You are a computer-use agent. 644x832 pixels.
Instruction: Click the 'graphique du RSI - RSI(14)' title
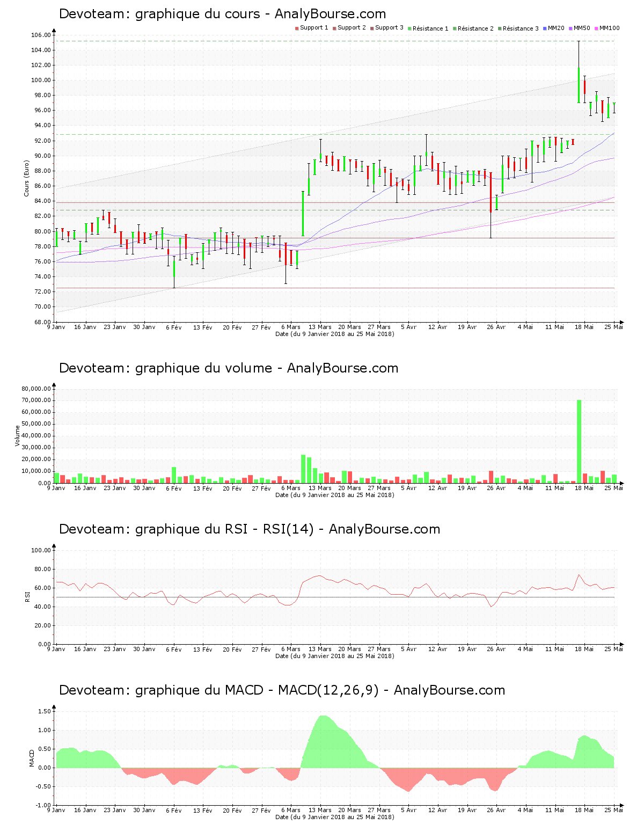coord(250,529)
